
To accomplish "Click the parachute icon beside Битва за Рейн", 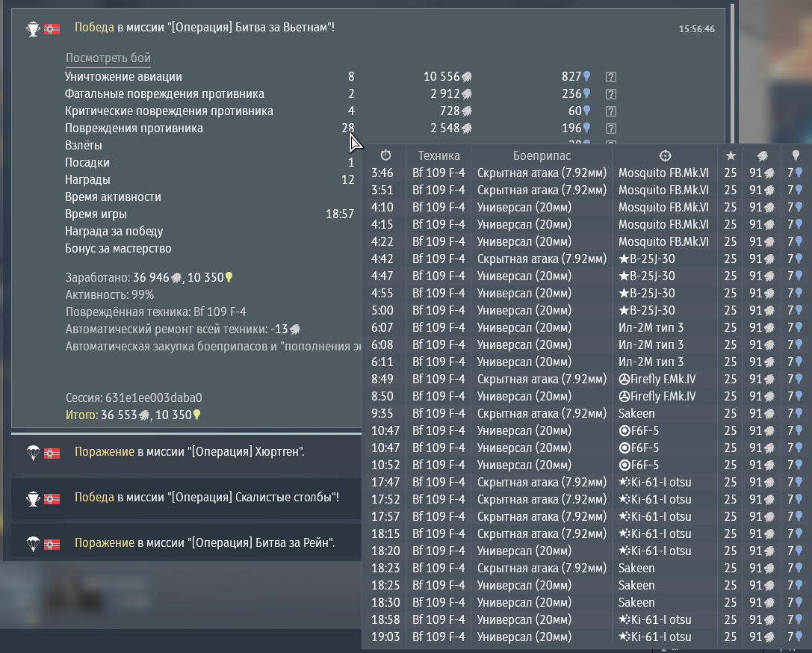I will point(33,542).
